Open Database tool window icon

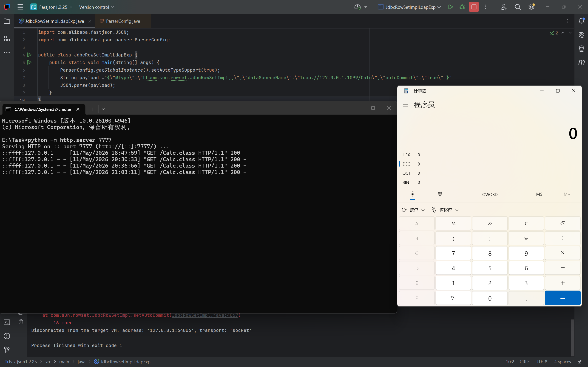coord(581,49)
